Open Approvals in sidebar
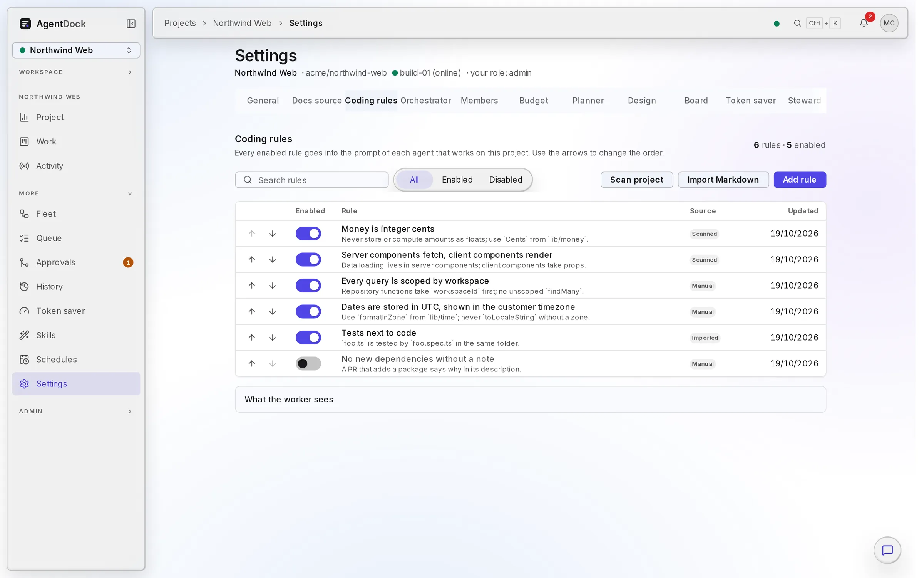The image size is (924, 578). click(76, 262)
